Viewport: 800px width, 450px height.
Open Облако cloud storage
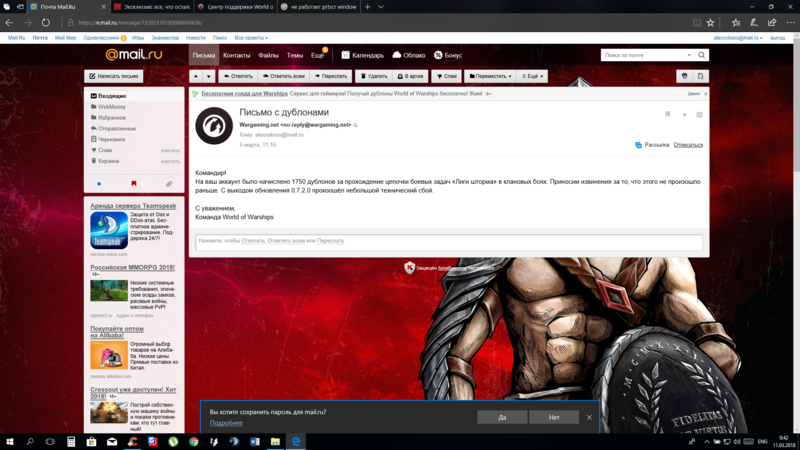(x=409, y=55)
